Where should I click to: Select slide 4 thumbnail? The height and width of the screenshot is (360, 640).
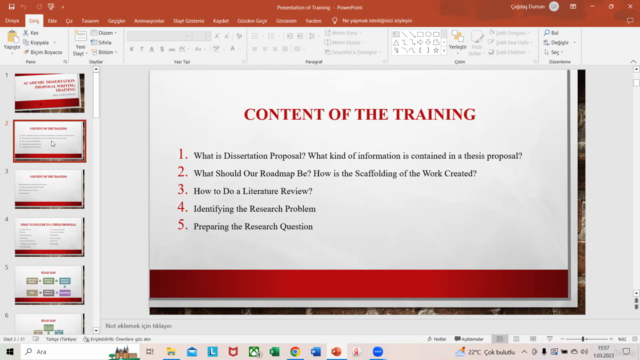tap(49, 237)
